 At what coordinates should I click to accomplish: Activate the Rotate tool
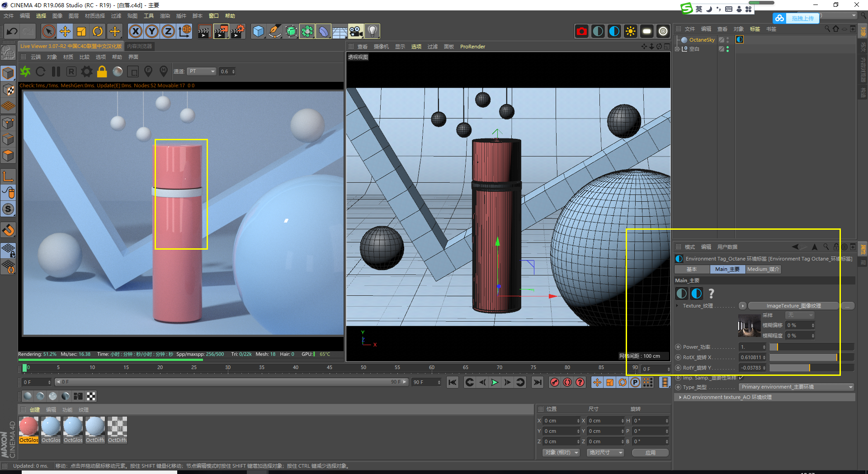pos(98,31)
